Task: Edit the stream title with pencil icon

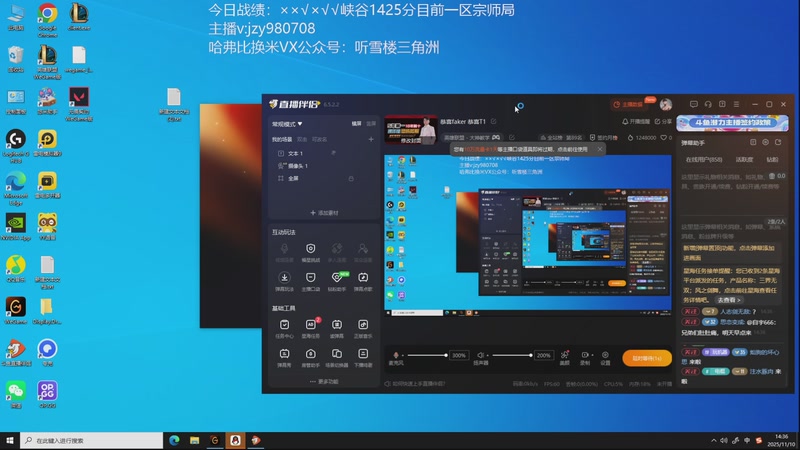Action: pos(493,121)
